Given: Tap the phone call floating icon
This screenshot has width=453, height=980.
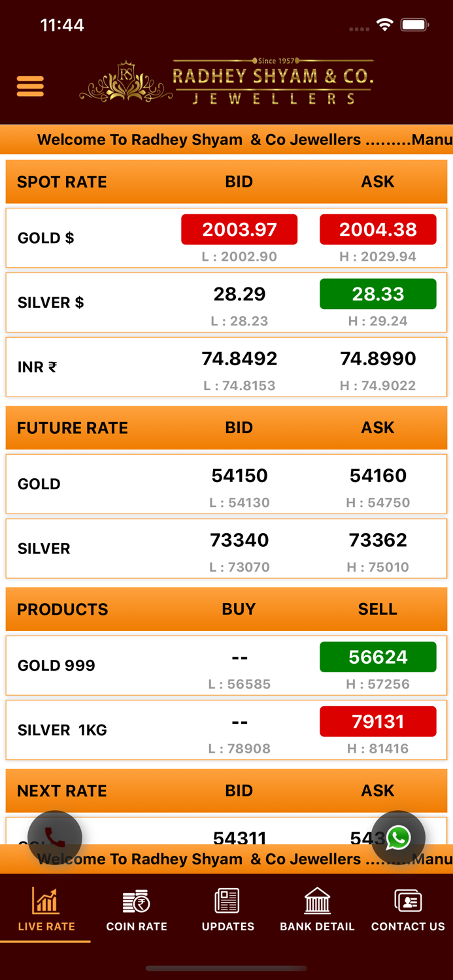Looking at the screenshot, I should pyautogui.click(x=54, y=837).
